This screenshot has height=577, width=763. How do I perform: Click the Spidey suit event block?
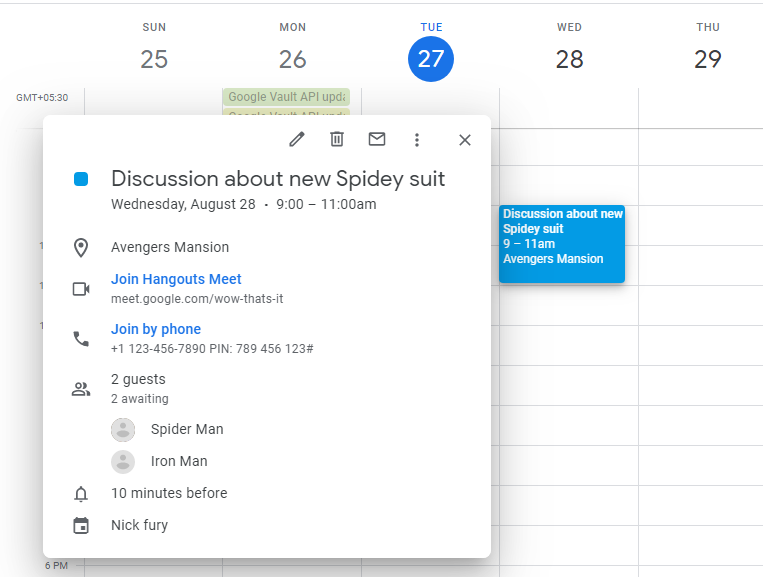click(x=562, y=243)
